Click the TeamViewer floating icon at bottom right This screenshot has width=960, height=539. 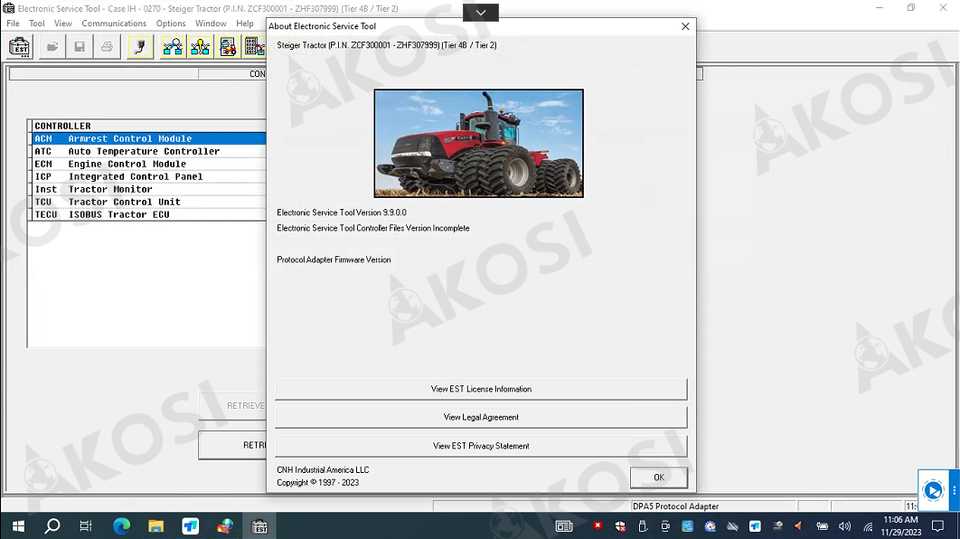pos(933,490)
